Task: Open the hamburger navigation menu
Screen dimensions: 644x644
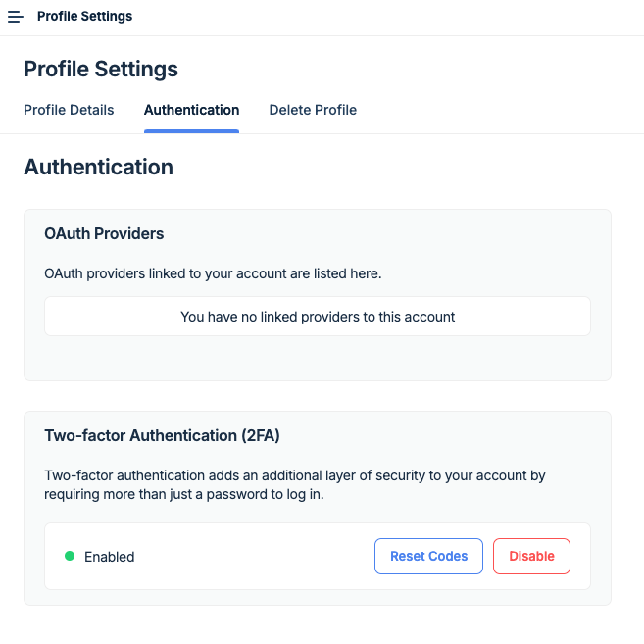Action: [16, 17]
